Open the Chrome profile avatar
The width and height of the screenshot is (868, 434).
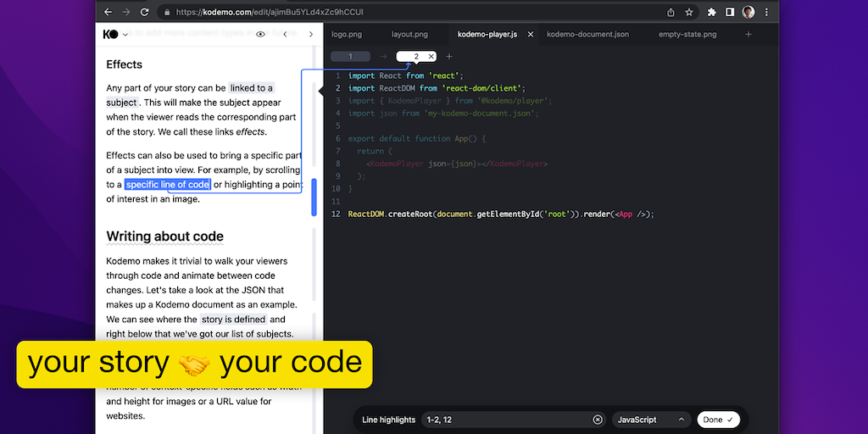click(x=748, y=12)
